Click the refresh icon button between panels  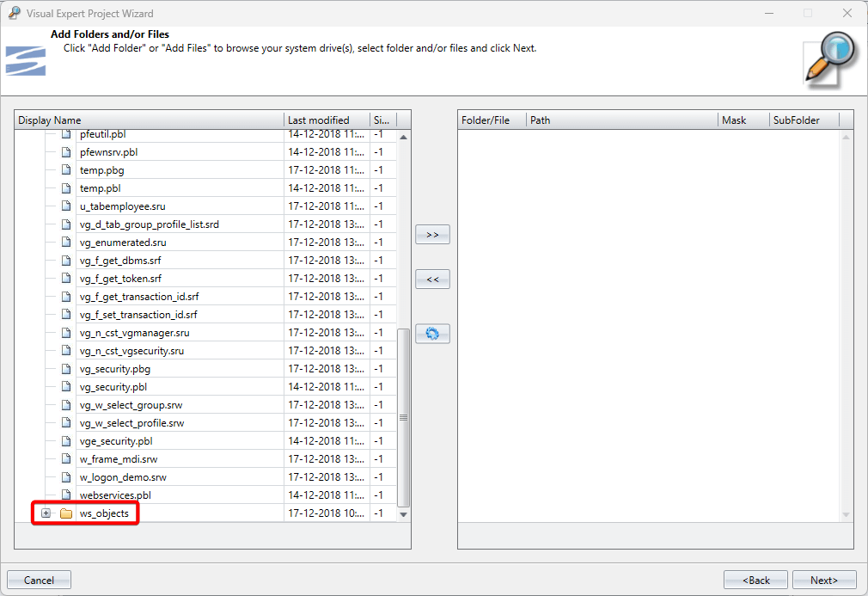coord(432,334)
